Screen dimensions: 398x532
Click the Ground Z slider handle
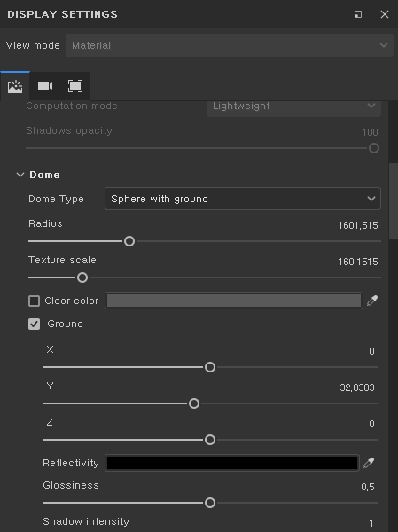tap(210, 440)
